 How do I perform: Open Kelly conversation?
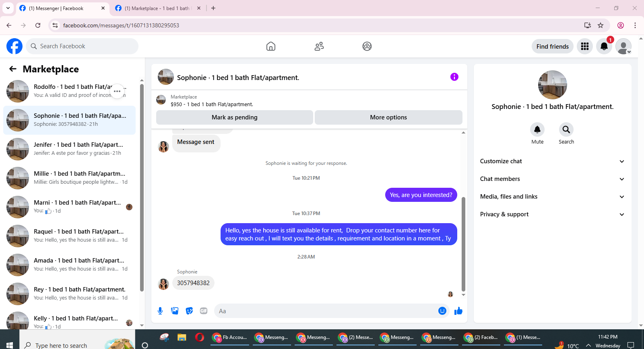click(x=69, y=320)
